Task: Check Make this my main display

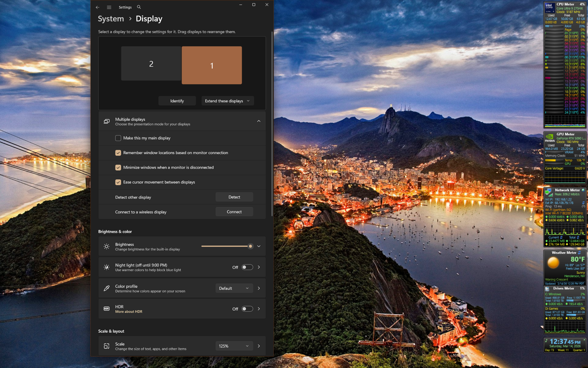Action: pos(118,138)
